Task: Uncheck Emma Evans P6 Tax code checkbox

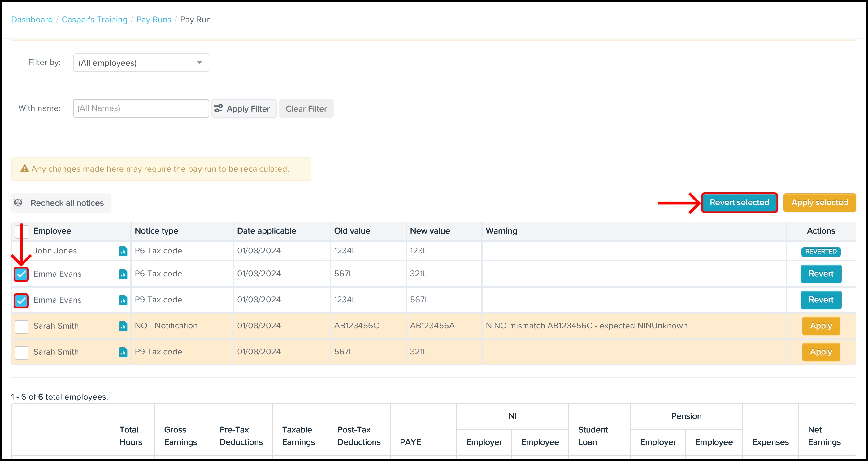Action: [21, 274]
